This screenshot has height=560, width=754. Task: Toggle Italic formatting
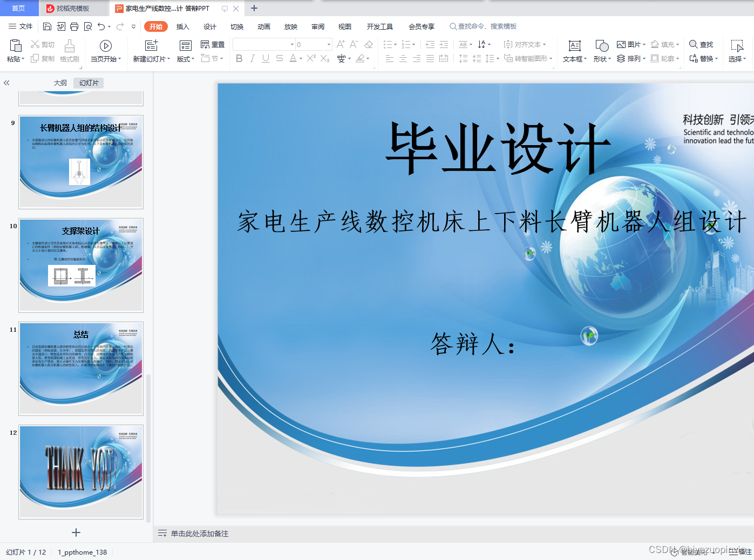(252, 58)
